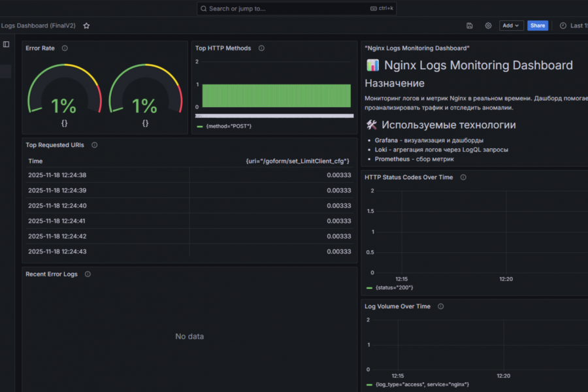
Task: Open the Add dropdown menu
Action: (511, 25)
